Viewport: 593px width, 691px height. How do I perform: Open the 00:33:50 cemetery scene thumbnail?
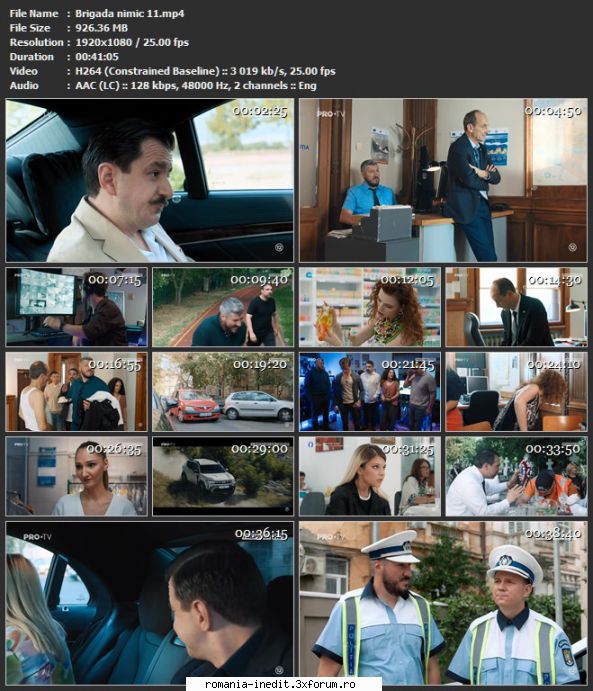pos(516,476)
